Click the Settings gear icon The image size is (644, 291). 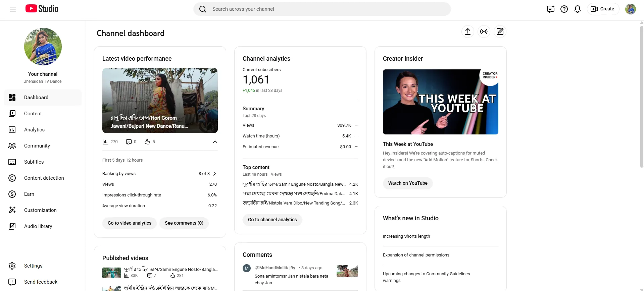(12, 266)
